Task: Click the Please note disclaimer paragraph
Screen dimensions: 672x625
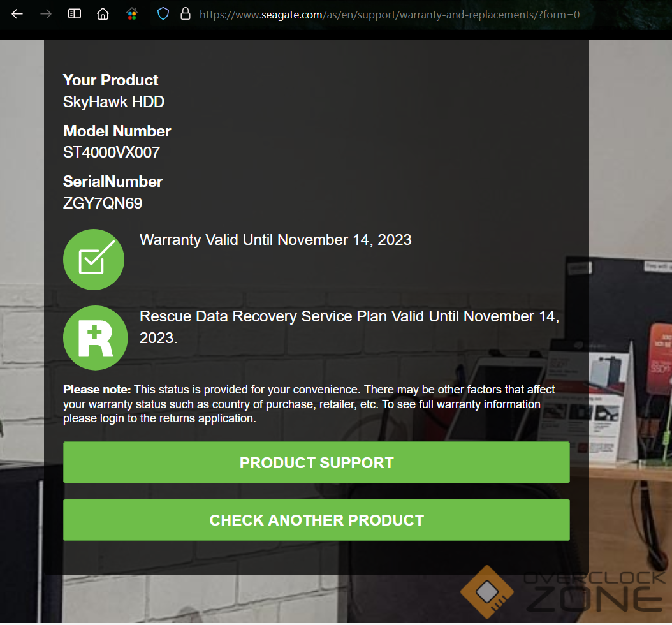Action: [x=309, y=404]
